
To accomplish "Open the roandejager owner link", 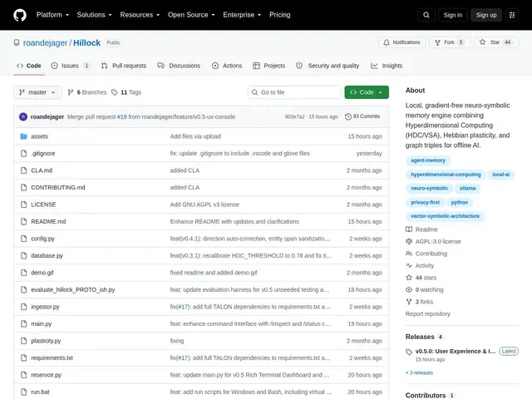I will (45, 42).
